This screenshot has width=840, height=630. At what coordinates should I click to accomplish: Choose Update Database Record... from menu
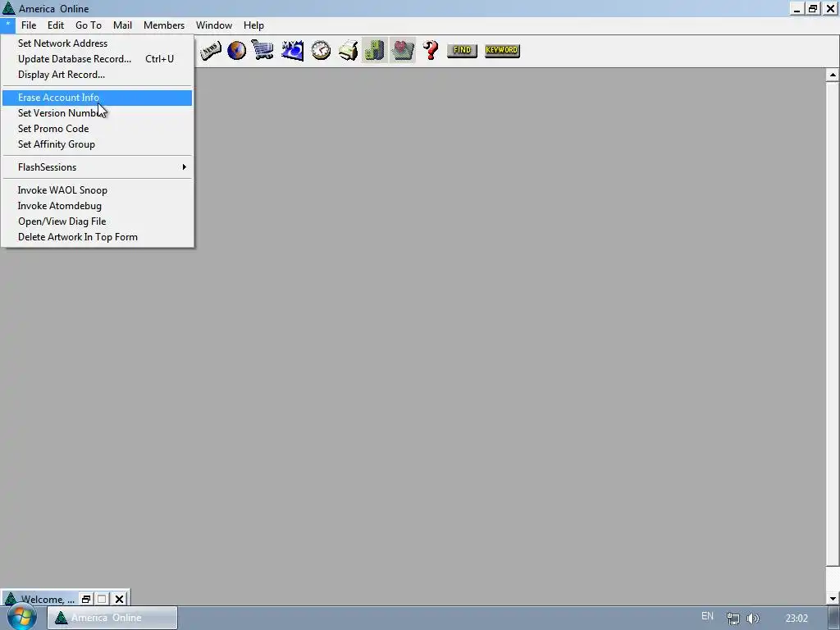tap(97, 59)
